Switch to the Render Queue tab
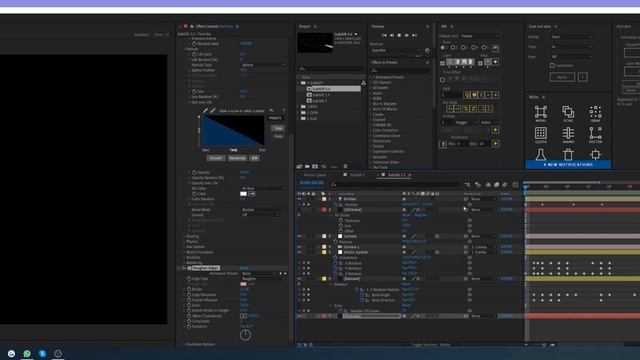Image resolution: width=640 pixels, height=360 pixels. click(315, 175)
